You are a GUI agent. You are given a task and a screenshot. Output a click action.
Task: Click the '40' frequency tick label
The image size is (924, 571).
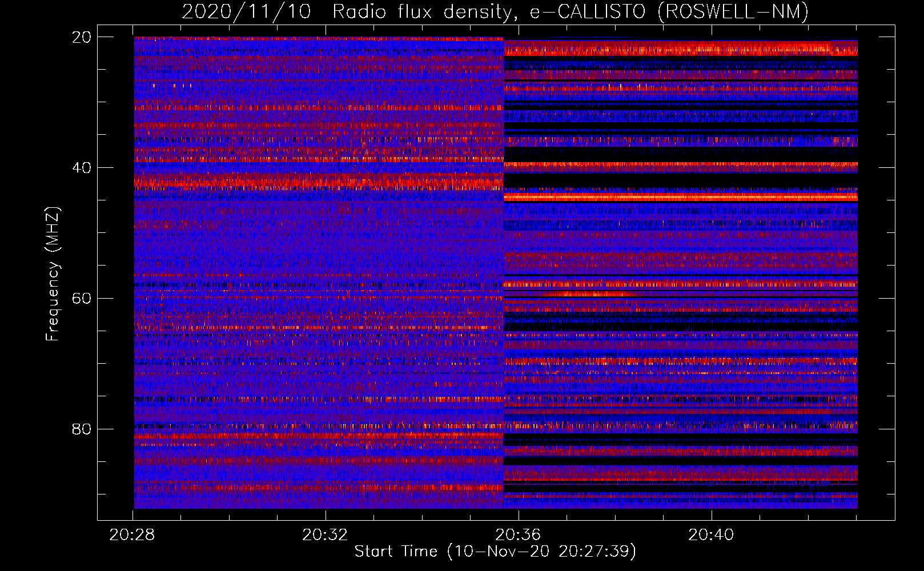(x=81, y=168)
